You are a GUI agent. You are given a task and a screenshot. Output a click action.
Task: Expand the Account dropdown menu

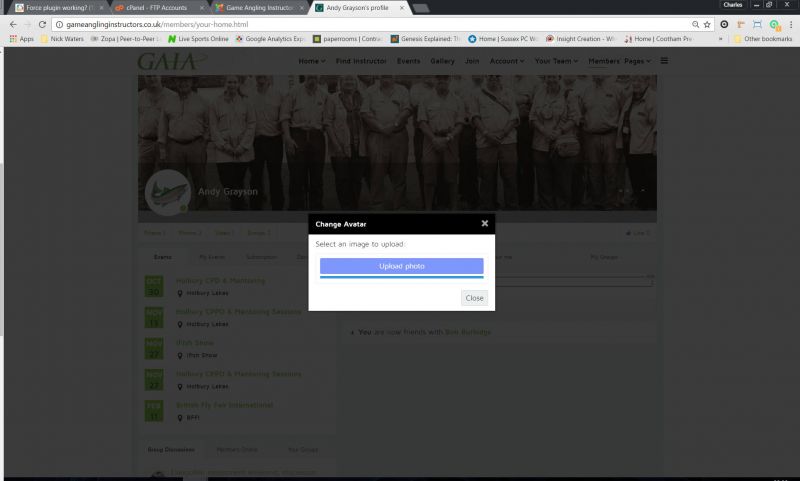(507, 61)
